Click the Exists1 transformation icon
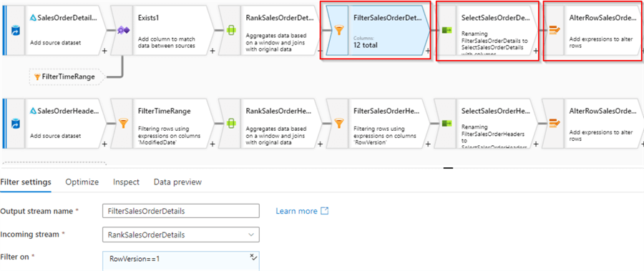 click(x=124, y=30)
